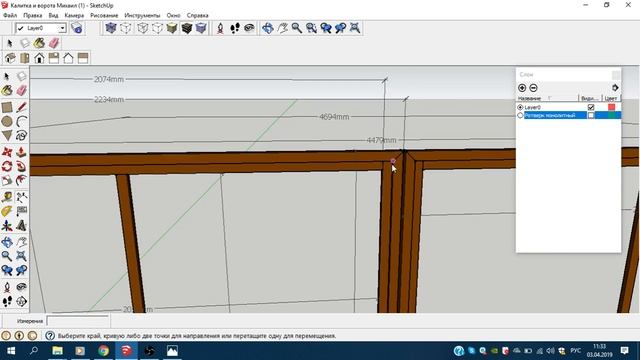The height and width of the screenshot is (360, 640).
Task: Select the Axes tool
Action: (7, 225)
